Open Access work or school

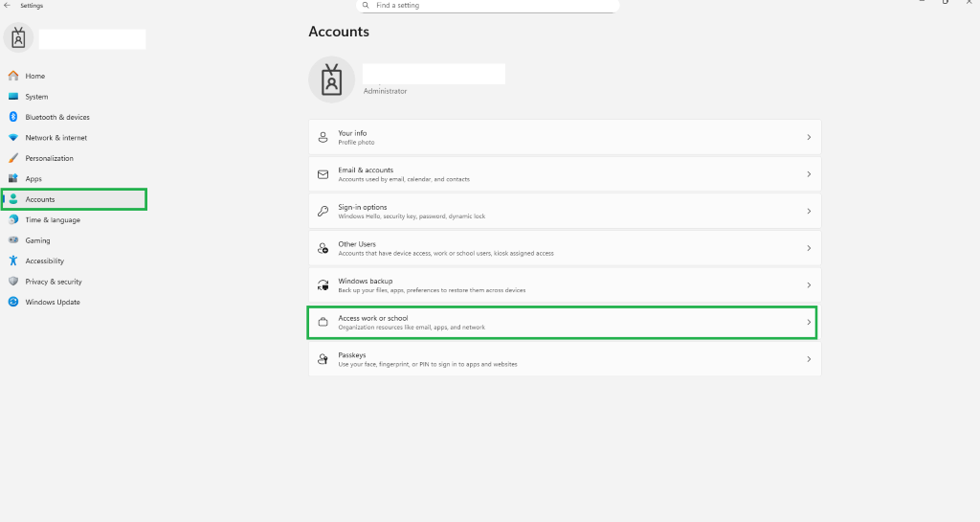coord(565,322)
